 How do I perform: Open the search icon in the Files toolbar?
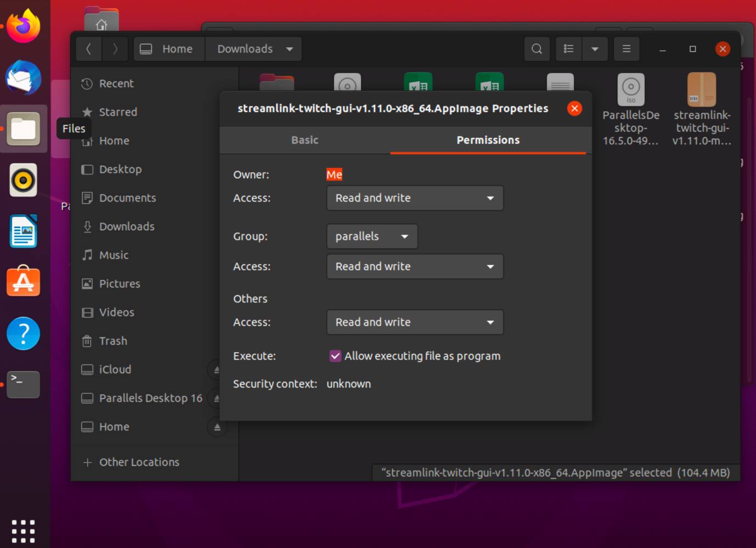coord(537,49)
